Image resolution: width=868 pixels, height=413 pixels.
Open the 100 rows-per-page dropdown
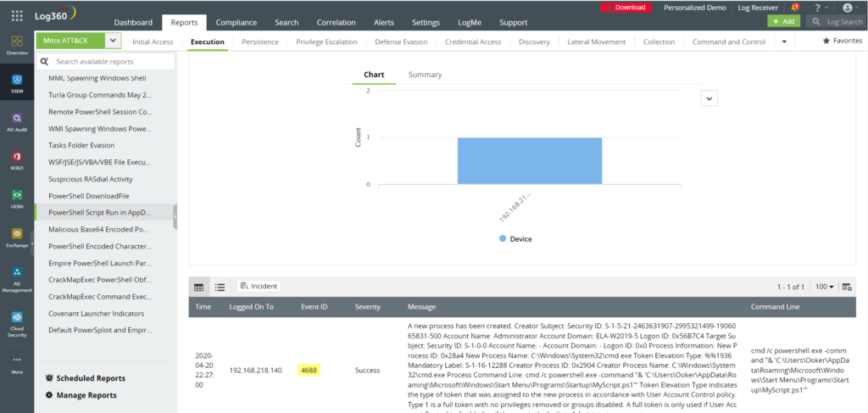[824, 287]
